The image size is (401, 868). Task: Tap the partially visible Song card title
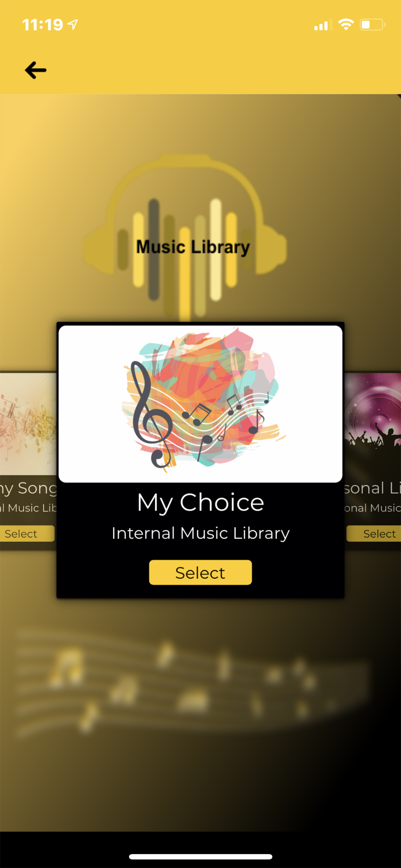point(28,488)
